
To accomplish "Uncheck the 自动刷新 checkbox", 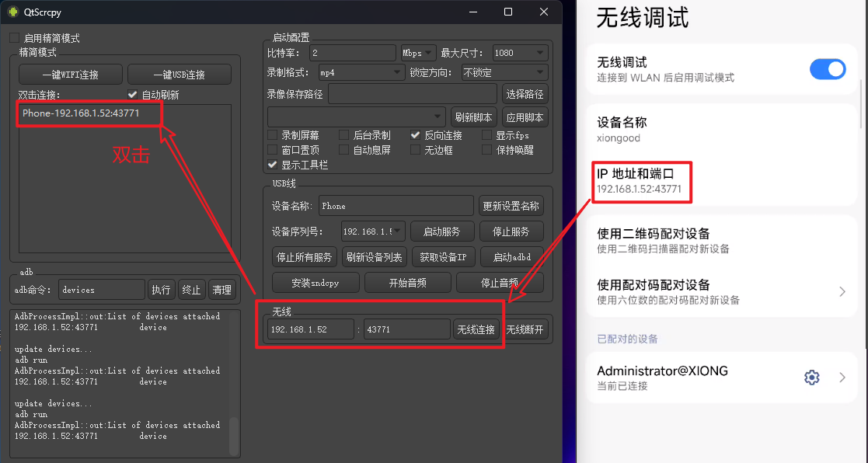I will click(133, 95).
